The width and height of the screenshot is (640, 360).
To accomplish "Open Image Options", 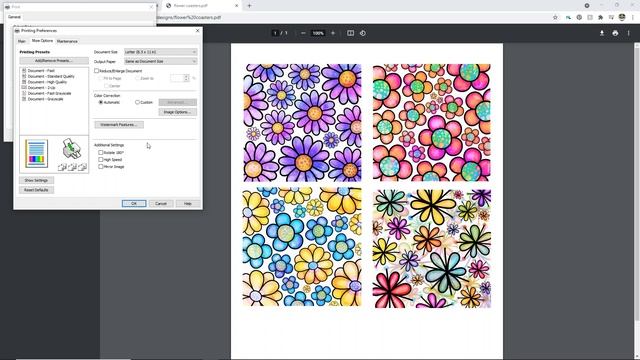I will [178, 112].
